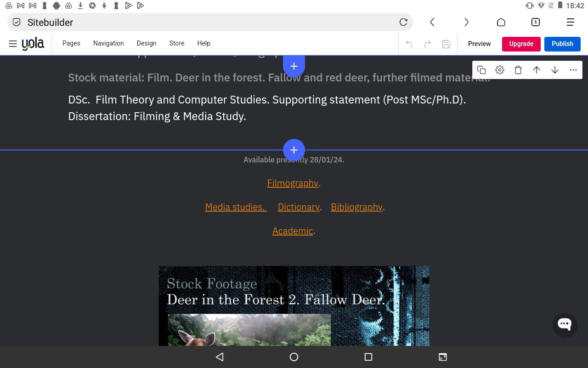Move the block down
Image resolution: width=588 pixels, height=368 pixels.
(x=555, y=70)
